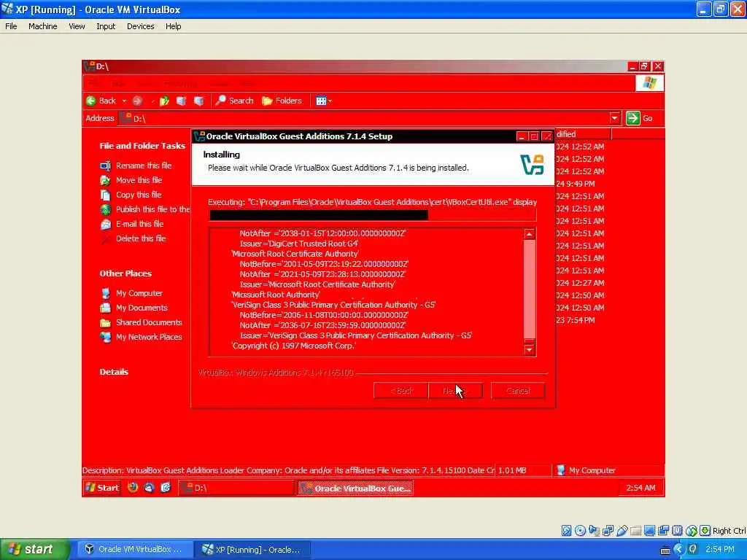Open the VirtualBox Help menu
This screenshot has width=747, height=560.
pos(174,26)
